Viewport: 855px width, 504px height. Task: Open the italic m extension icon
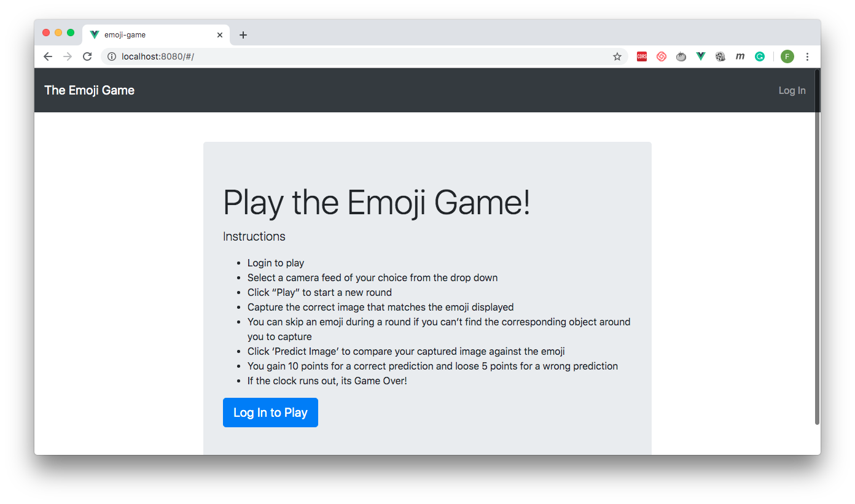(740, 56)
